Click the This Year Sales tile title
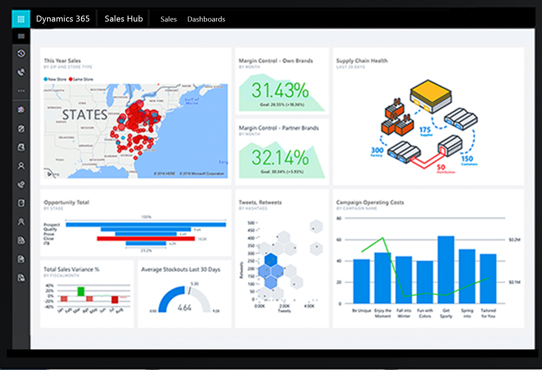Image resolution: width=542 pixels, height=370 pixels. [x=62, y=61]
